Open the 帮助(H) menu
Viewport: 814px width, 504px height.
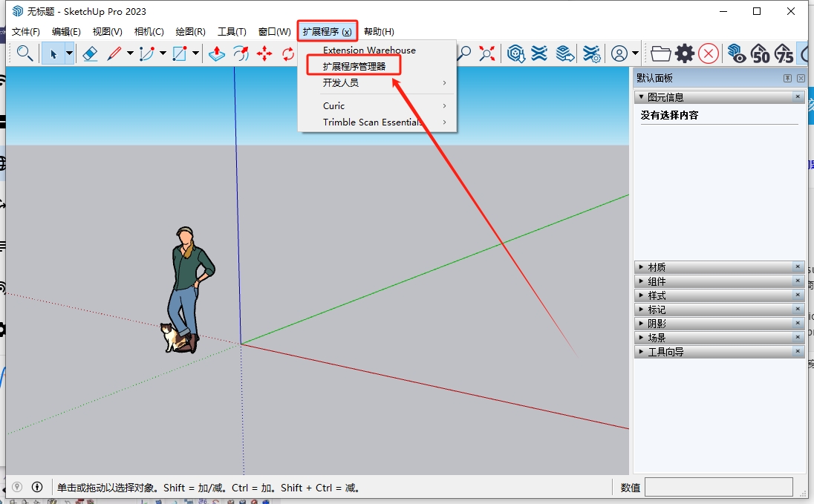(x=379, y=32)
